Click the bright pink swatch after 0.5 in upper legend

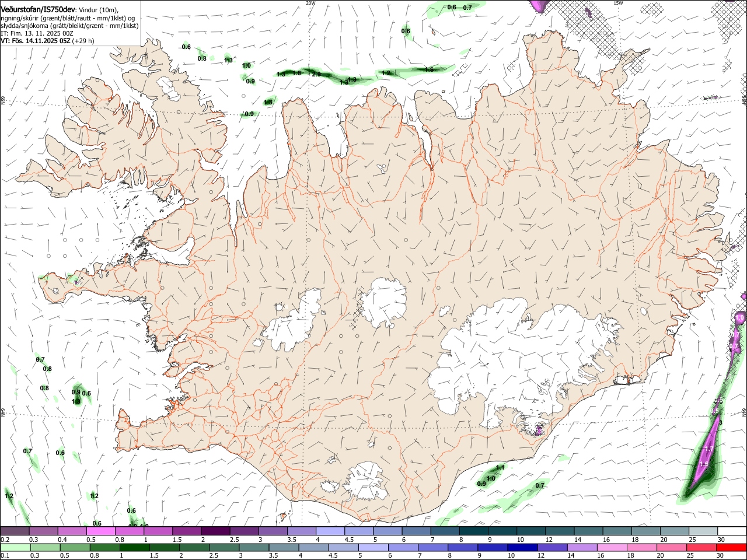point(100,531)
